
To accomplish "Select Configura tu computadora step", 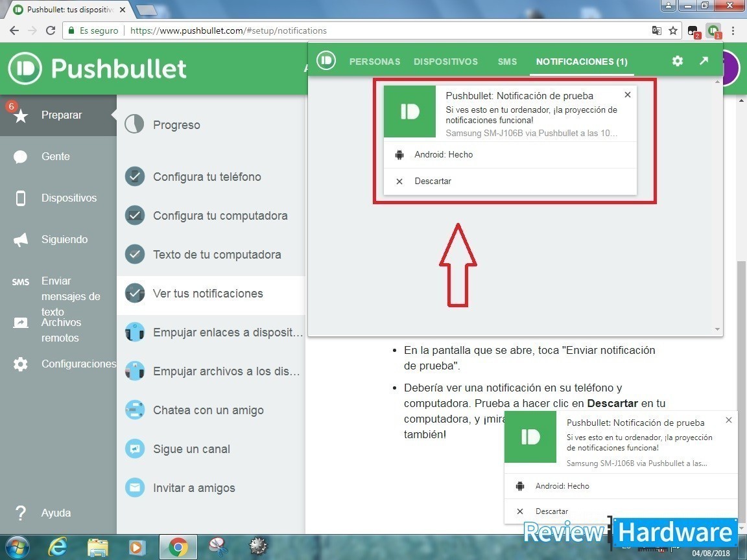I will tap(211, 216).
